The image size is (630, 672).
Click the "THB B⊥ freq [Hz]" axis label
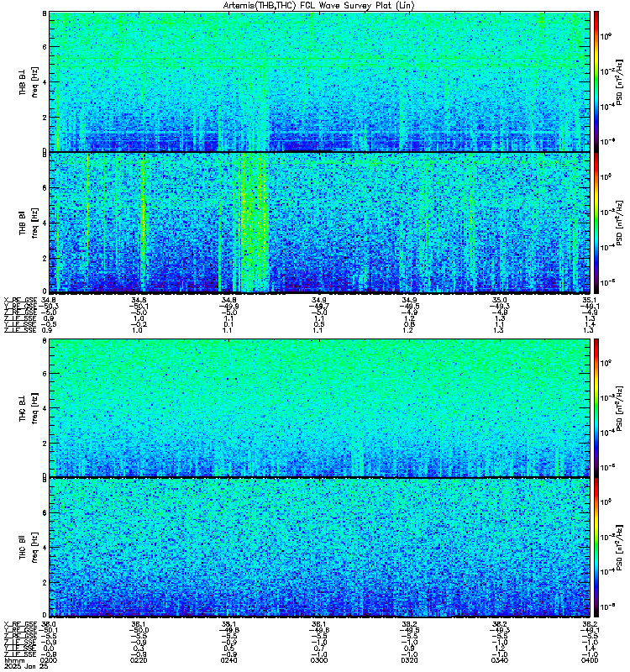pos(29,81)
